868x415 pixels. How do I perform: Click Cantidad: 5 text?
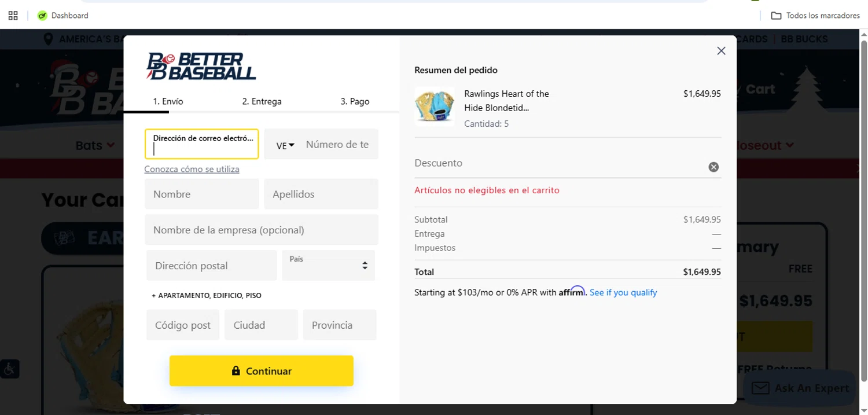click(x=486, y=124)
